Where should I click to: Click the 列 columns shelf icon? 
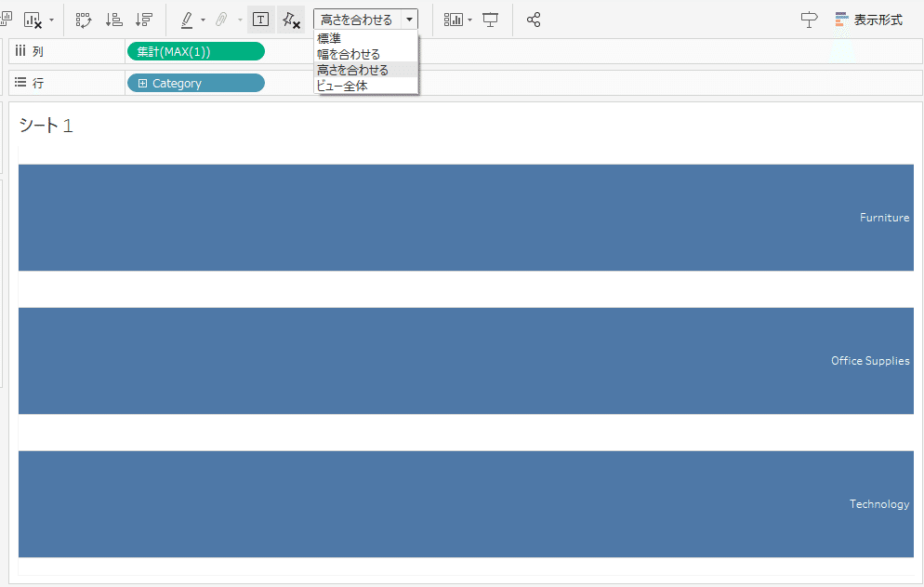coord(20,51)
